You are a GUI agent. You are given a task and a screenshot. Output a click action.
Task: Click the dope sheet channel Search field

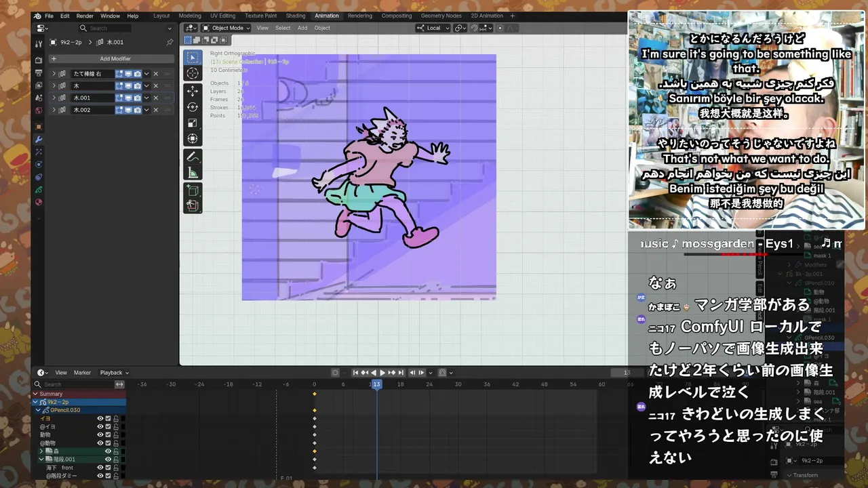tap(74, 384)
